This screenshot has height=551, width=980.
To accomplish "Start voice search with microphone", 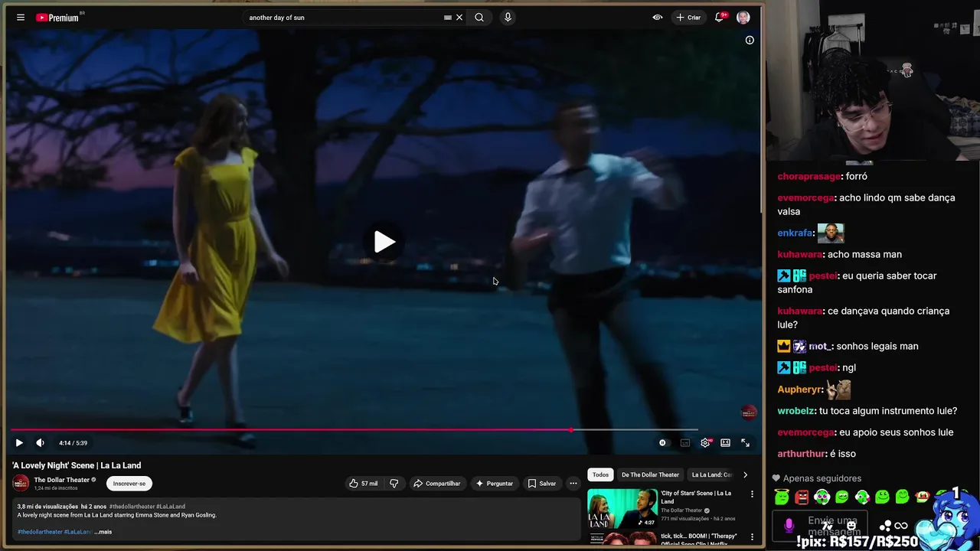I will (508, 18).
